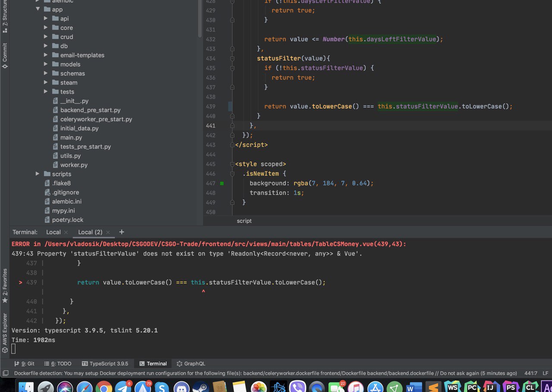Toggle tool window buttons in status bar corner
The width and height of the screenshot is (552, 392).
click(x=5, y=373)
